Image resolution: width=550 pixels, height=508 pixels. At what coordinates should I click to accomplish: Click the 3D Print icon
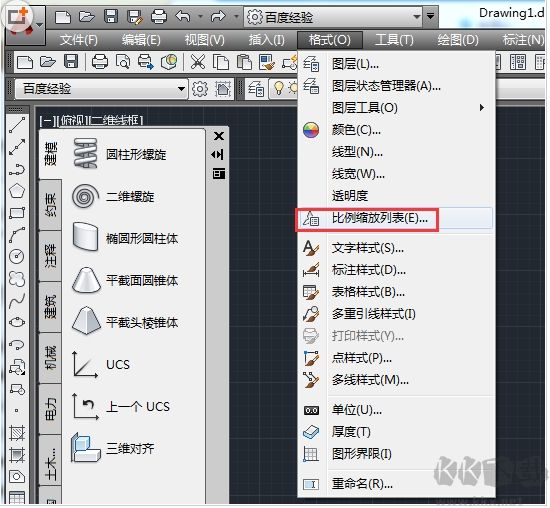click(169, 62)
